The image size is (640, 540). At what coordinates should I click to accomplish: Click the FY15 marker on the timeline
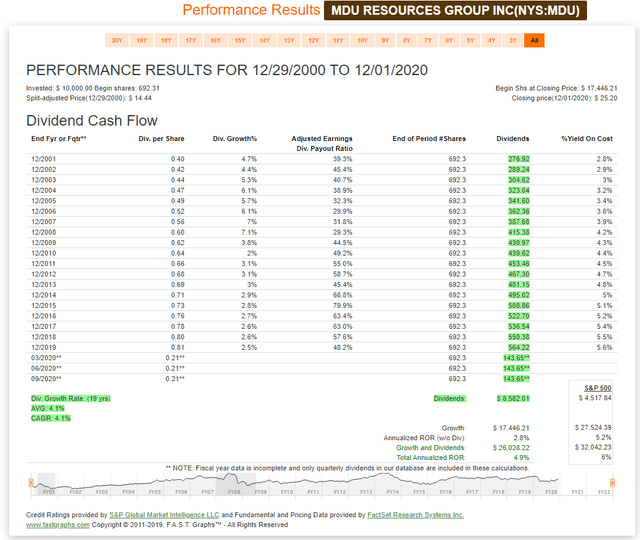(x=419, y=492)
